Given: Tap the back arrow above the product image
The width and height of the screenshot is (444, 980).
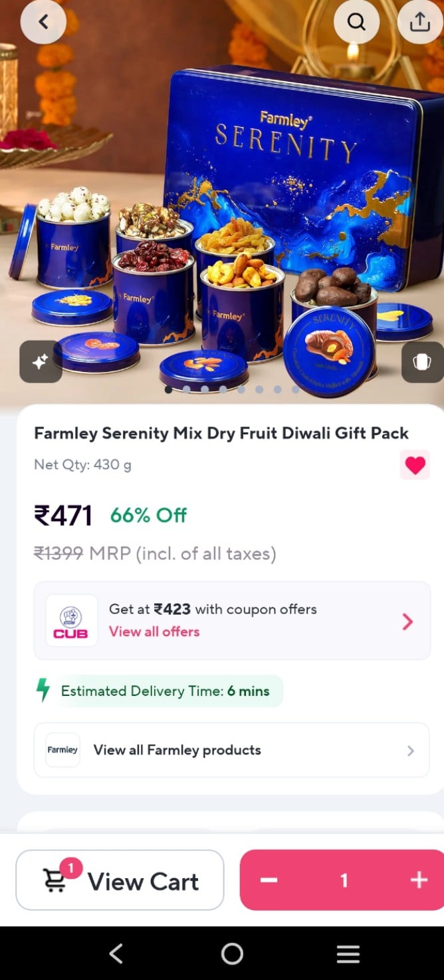Looking at the screenshot, I should tap(43, 22).
